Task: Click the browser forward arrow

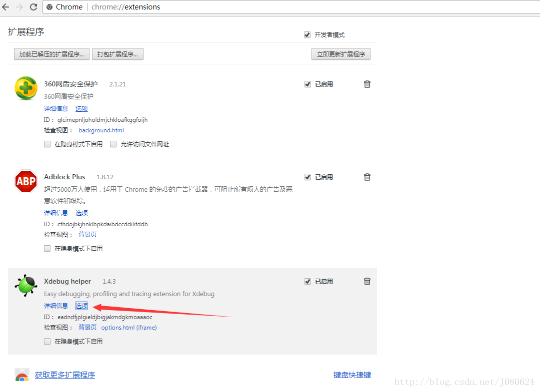Action: (19, 7)
